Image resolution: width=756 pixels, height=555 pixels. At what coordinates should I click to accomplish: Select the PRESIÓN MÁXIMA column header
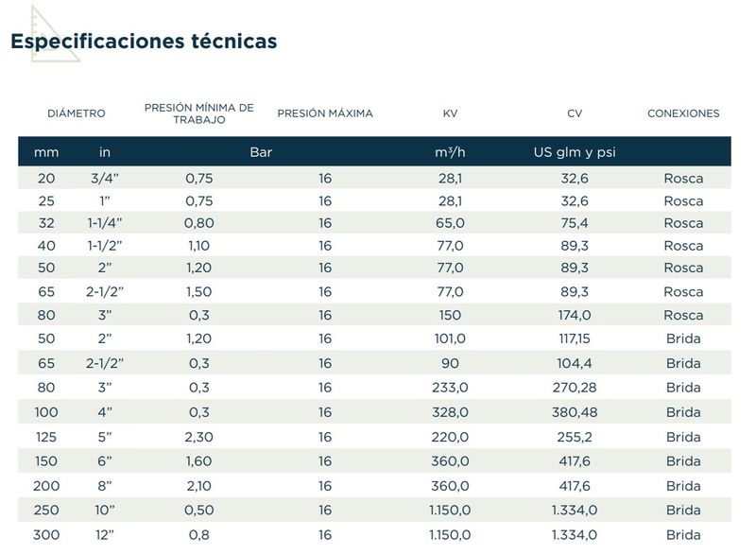pos(325,113)
